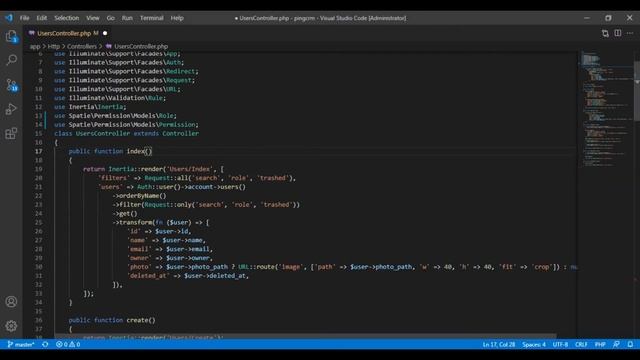Open the Edit menu

pos(42,18)
